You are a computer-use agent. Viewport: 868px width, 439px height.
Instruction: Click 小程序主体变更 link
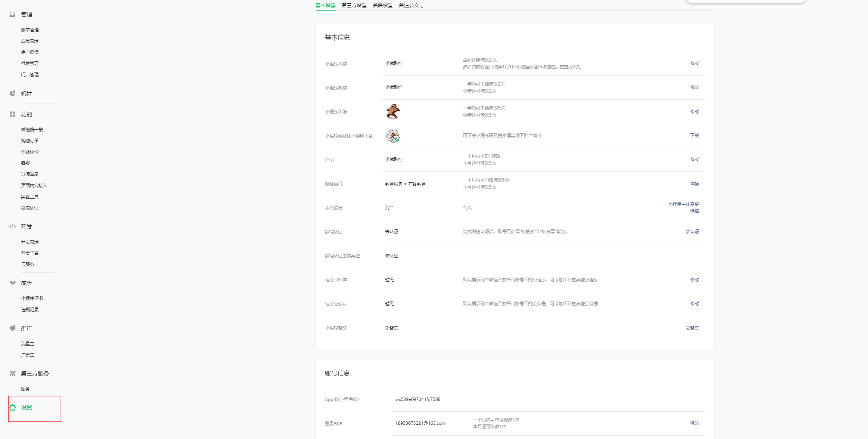[x=683, y=204]
